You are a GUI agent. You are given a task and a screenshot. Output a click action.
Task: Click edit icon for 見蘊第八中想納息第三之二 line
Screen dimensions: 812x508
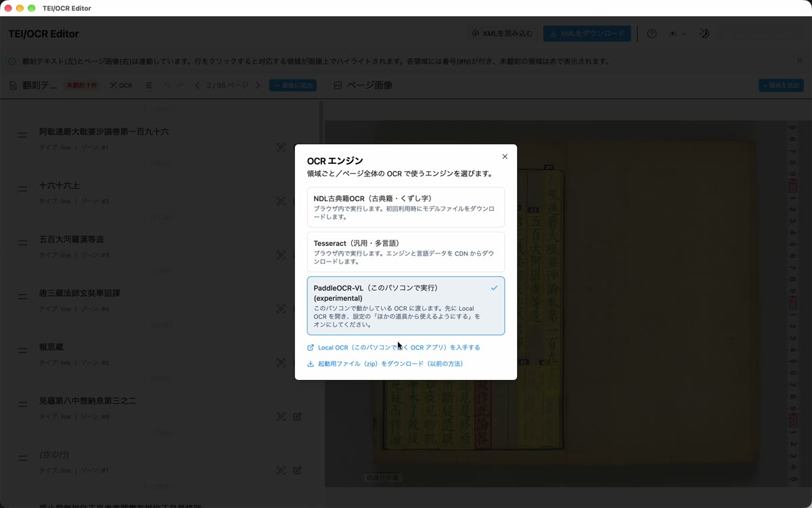(297, 417)
